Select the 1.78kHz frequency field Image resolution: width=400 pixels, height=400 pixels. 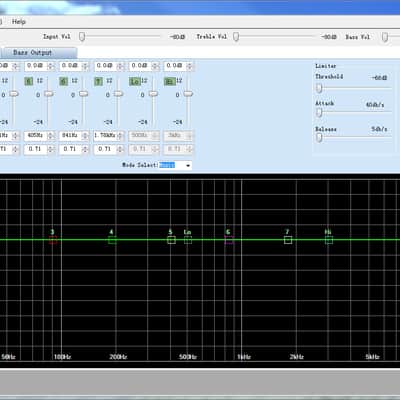click(x=105, y=136)
